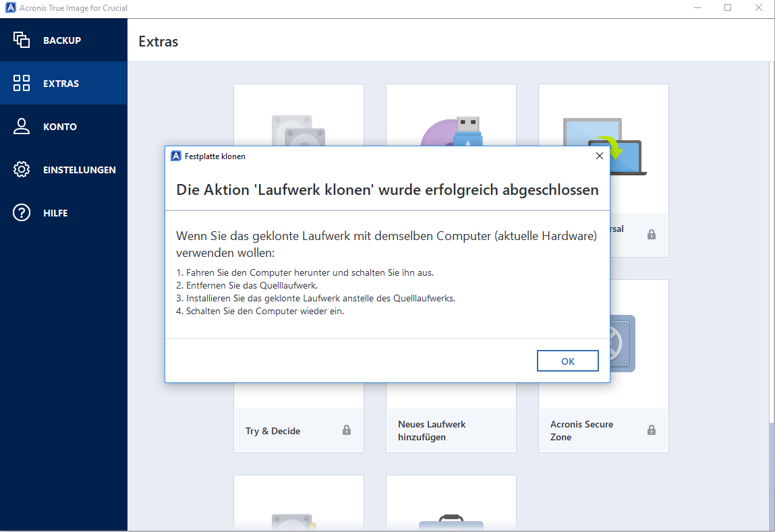
Task: Maximize the Acronis True Image window
Action: pos(728,7)
